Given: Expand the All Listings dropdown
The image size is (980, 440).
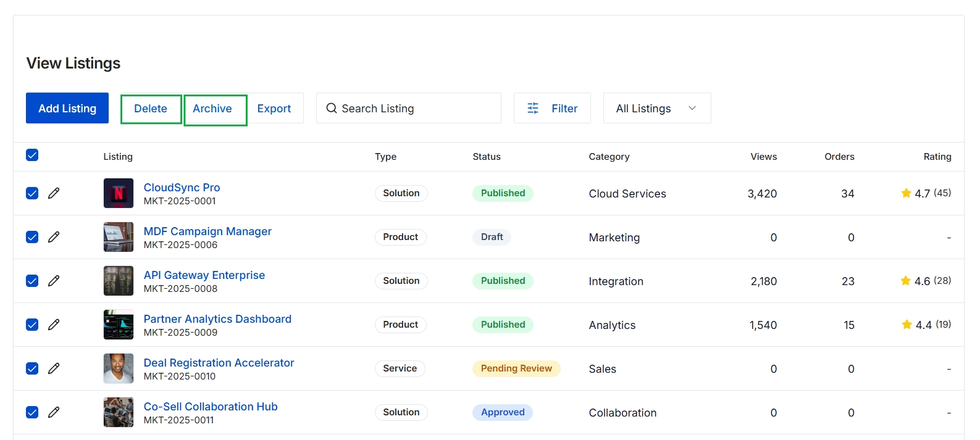Looking at the screenshot, I should [x=657, y=108].
